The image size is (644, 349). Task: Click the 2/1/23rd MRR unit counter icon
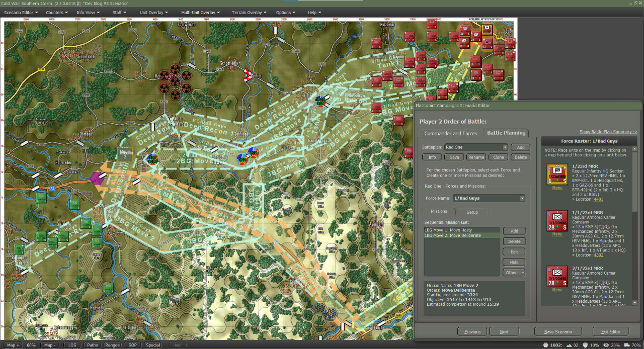[x=557, y=276]
